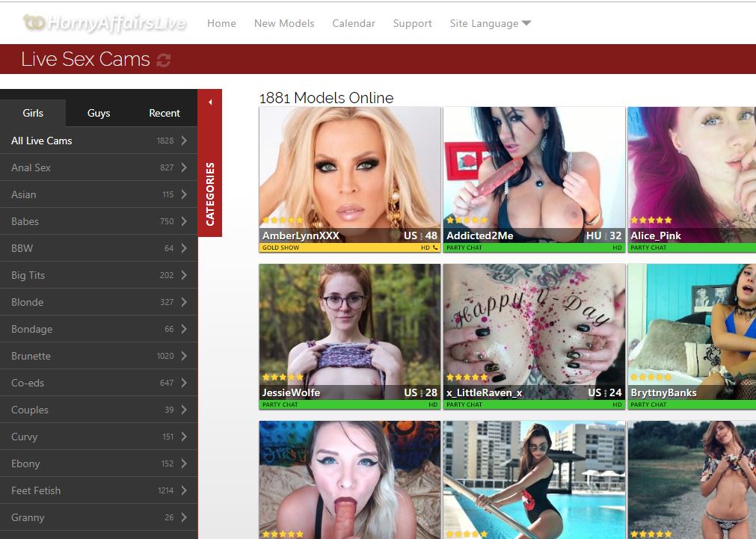Click the 1020 count in Brunette row
The height and width of the screenshot is (539, 756).
(165, 356)
